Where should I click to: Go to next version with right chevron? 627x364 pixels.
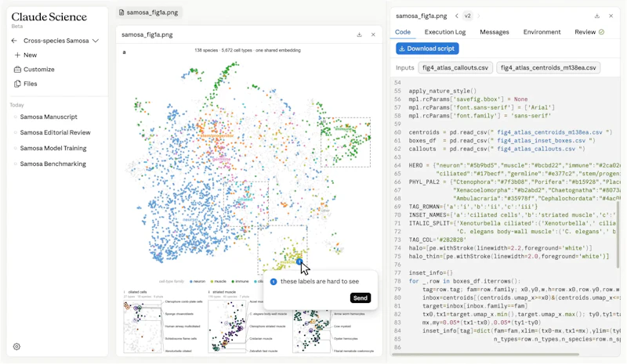479,16
